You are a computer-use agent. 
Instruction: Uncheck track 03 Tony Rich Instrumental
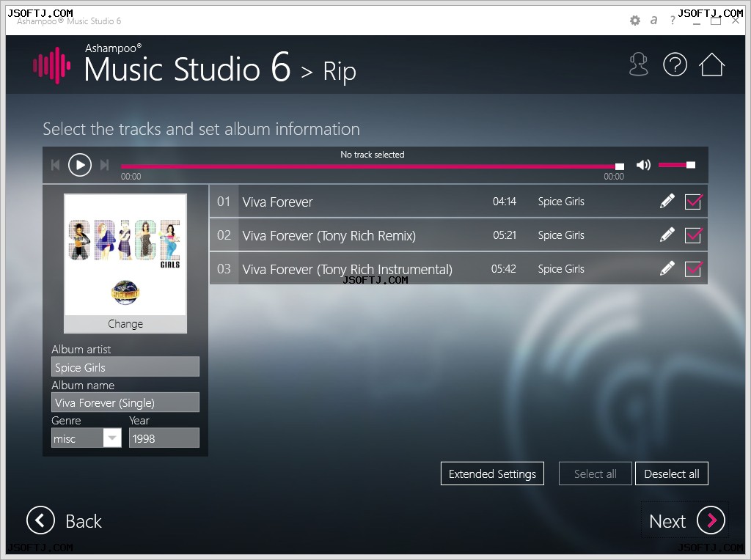point(693,269)
